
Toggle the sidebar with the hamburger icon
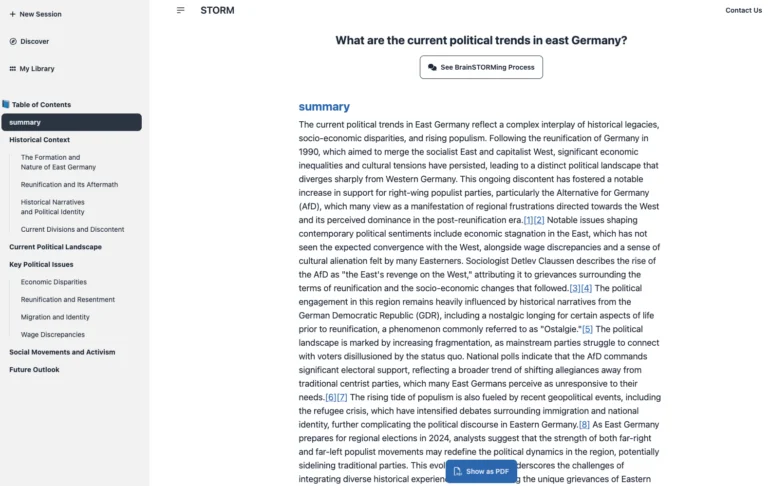click(181, 10)
